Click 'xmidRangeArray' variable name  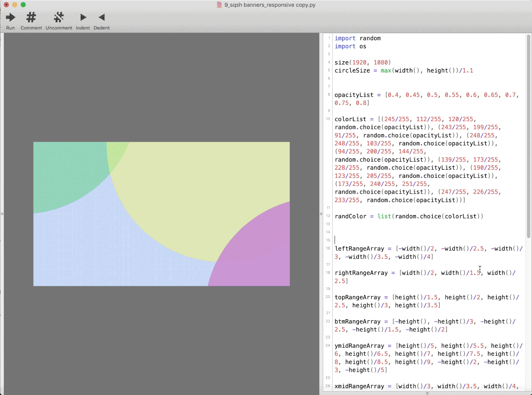pyautogui.click(x=359, y=386)
